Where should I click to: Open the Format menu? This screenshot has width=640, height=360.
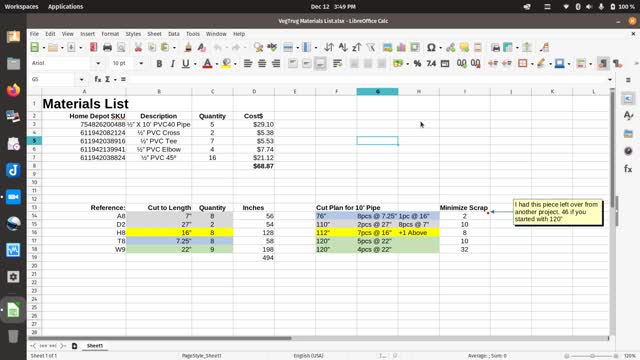tap(110, 34)
